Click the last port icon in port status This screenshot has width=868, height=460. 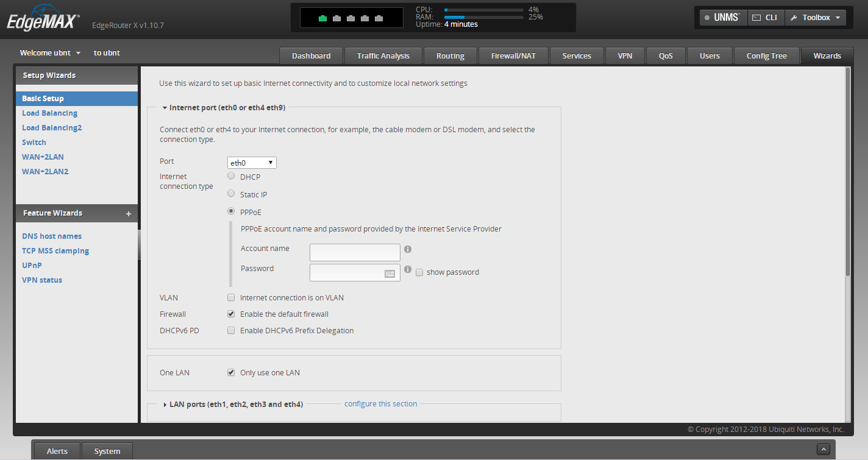click(x=379, y=18)
